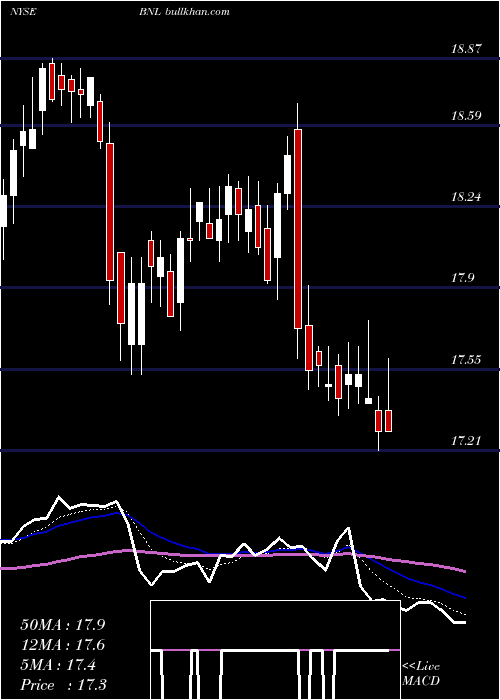This screenshot has width=500, height=700.
Task: Click the BNL bullkhan.com title text
Action: click(x=184, y=12)
